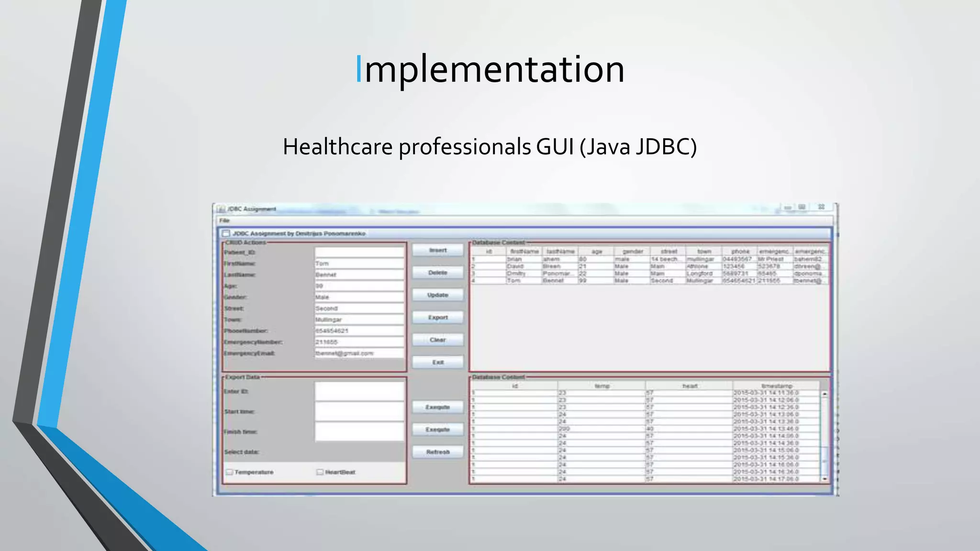The width and height of the screenshot is (980, 551).
Task: Select the '2015-03-31 14:13:46.0' timestamp cell
Action: (x=777, y=429)
